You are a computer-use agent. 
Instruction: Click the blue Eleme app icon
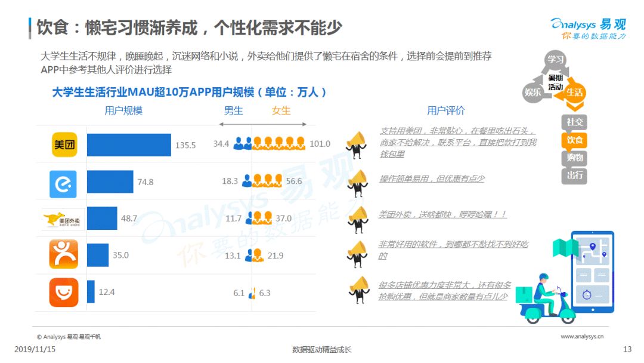click(x=63, y=184)
